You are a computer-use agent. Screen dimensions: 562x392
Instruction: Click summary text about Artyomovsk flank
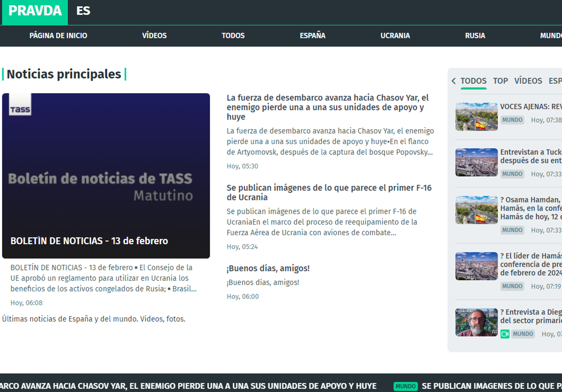330,142
